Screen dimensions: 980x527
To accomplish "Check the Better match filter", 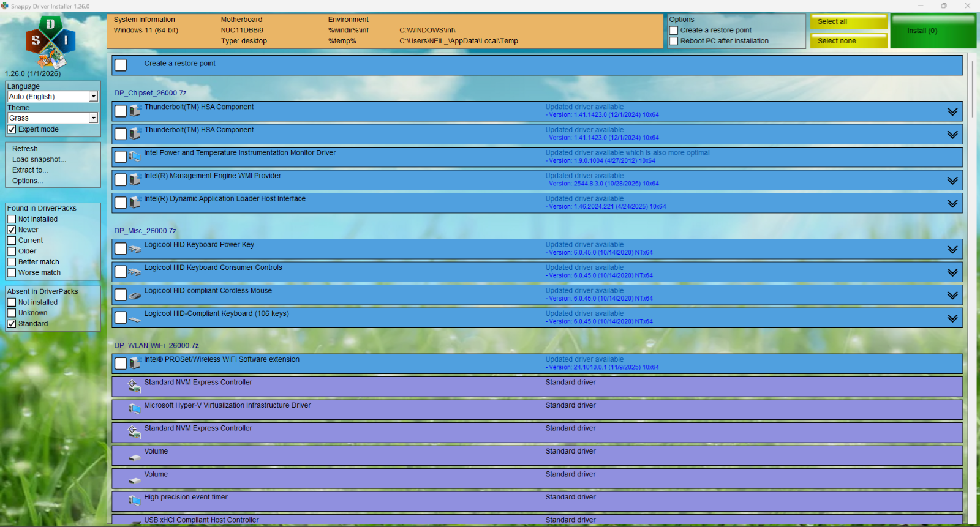I will tap(12, 262).
